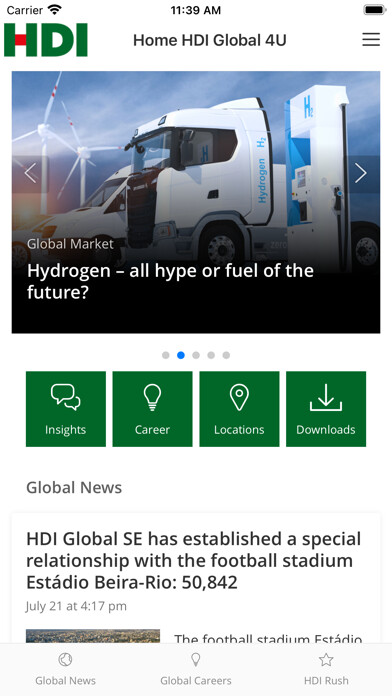Advance to next carousel slide arrow
The height and width of the screenshot is (696, 392).
point(361,173)
